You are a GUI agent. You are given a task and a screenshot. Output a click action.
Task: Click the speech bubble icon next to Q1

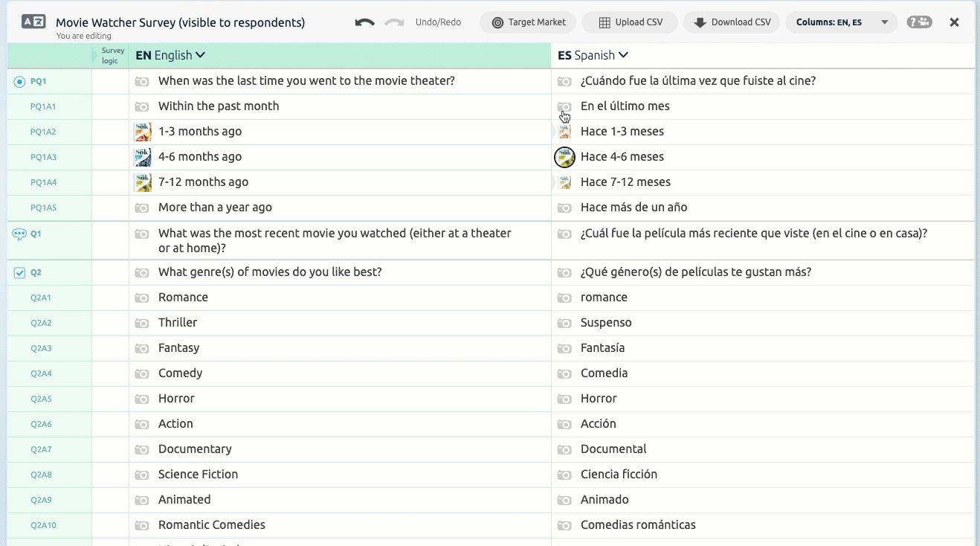[19, 233]
